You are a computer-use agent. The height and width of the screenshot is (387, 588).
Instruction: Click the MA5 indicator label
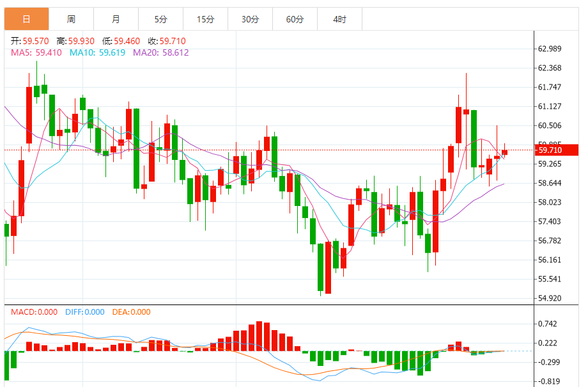[x=36, y=52]
